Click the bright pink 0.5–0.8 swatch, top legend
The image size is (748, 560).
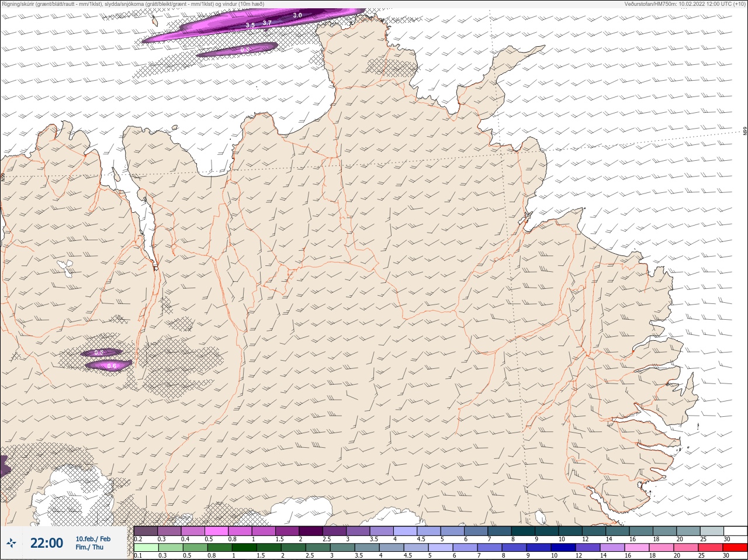pos(216,531)
